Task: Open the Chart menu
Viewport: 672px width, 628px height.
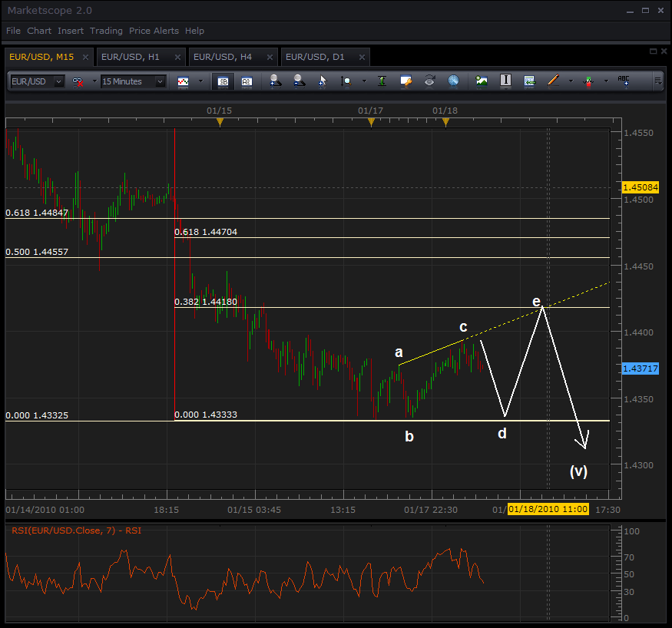Action: [39, 31]
